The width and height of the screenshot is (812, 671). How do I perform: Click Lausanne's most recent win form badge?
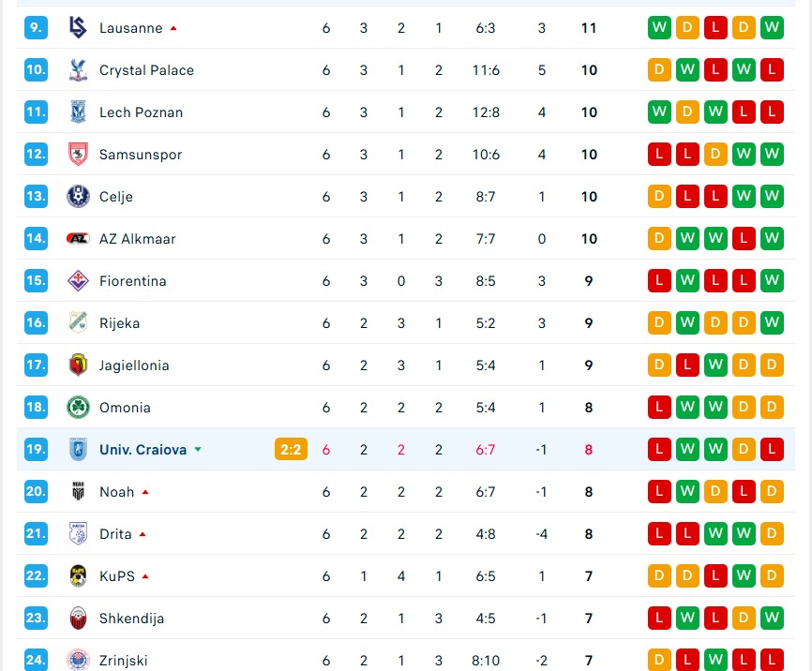(772, 28)
